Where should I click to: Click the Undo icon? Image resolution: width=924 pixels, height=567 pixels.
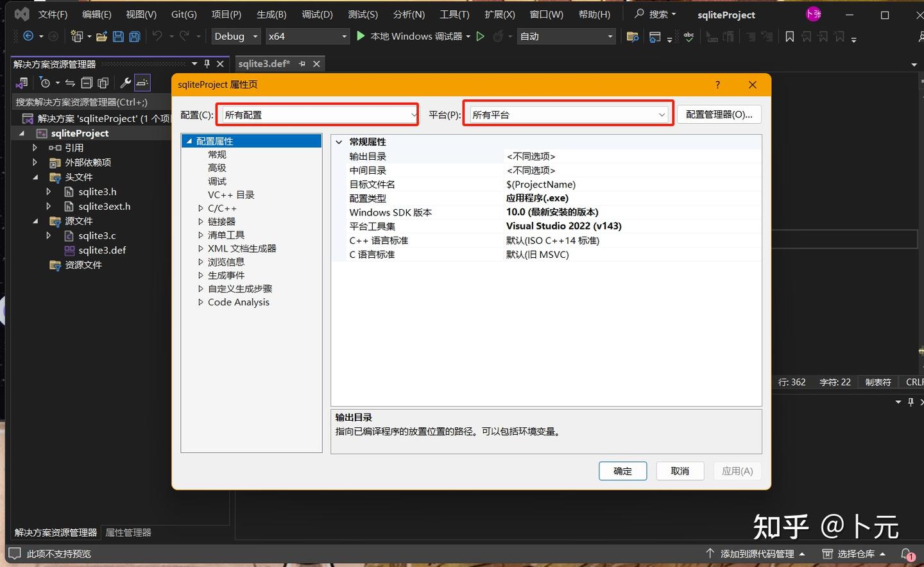(158, 37)
